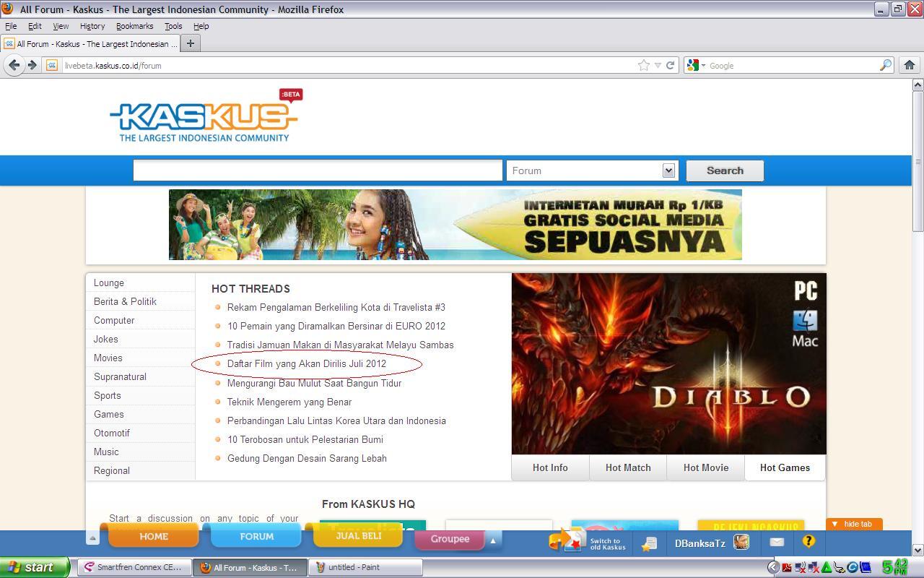924x578 pixels.
Task: Open thread Daftar Film yang Akan Dirilis Juli 2012
Action: [307, 363]
